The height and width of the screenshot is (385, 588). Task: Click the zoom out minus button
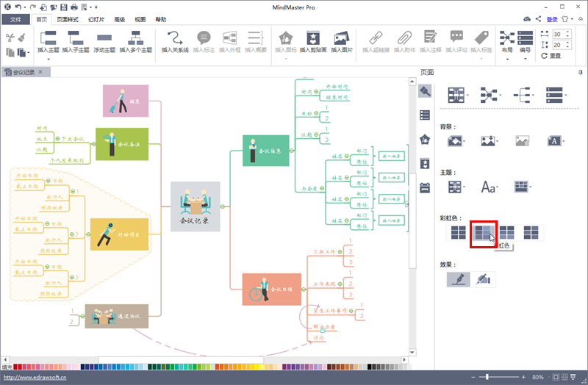tap(473, 377)
